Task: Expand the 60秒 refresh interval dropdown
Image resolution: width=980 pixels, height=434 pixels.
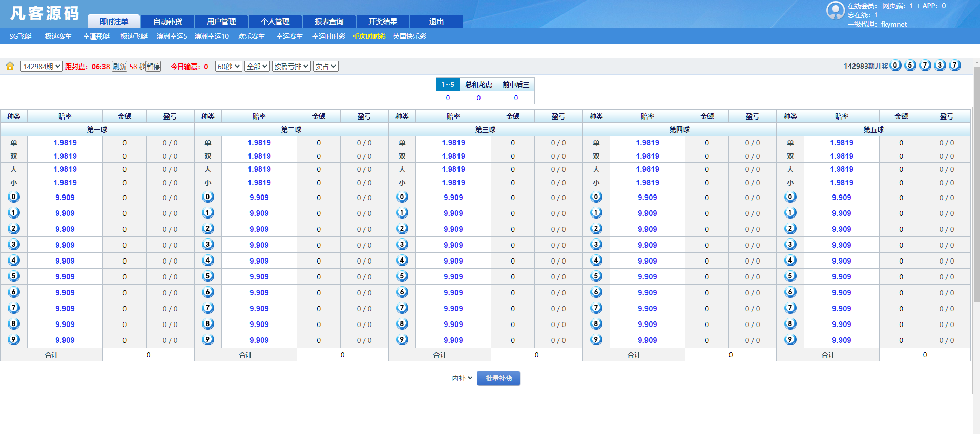Action: click(x=228, y=67)
